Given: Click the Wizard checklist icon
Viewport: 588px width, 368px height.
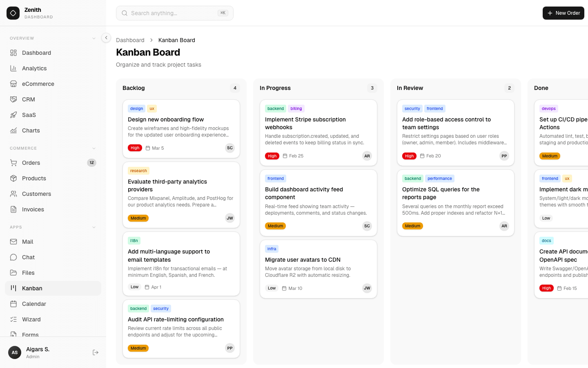Looking at the screenshot, I should coord(13,319).
